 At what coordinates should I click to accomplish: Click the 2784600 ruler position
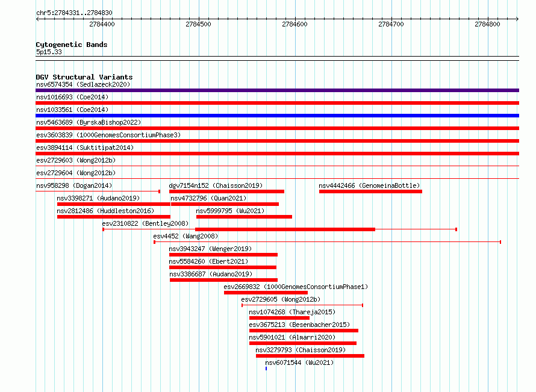click(295, 24)
